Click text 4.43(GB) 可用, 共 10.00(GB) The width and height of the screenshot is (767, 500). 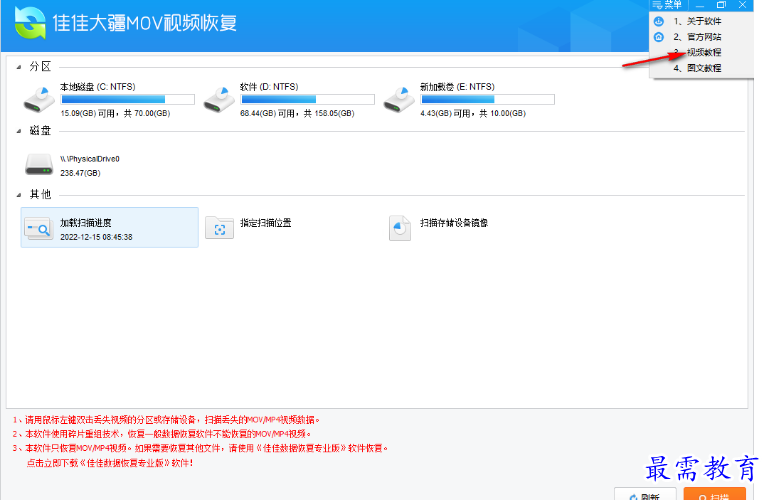pos(473,113)
